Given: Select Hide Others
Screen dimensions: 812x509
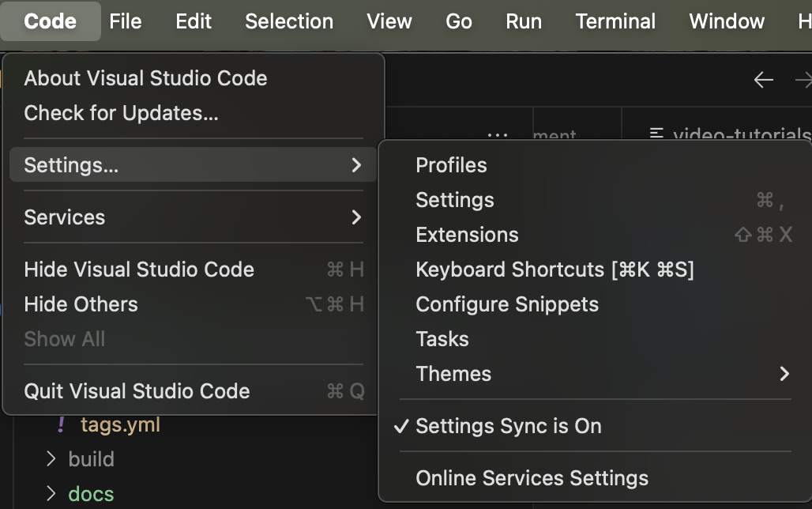Looking at the screenshot, I should [194, 304].
